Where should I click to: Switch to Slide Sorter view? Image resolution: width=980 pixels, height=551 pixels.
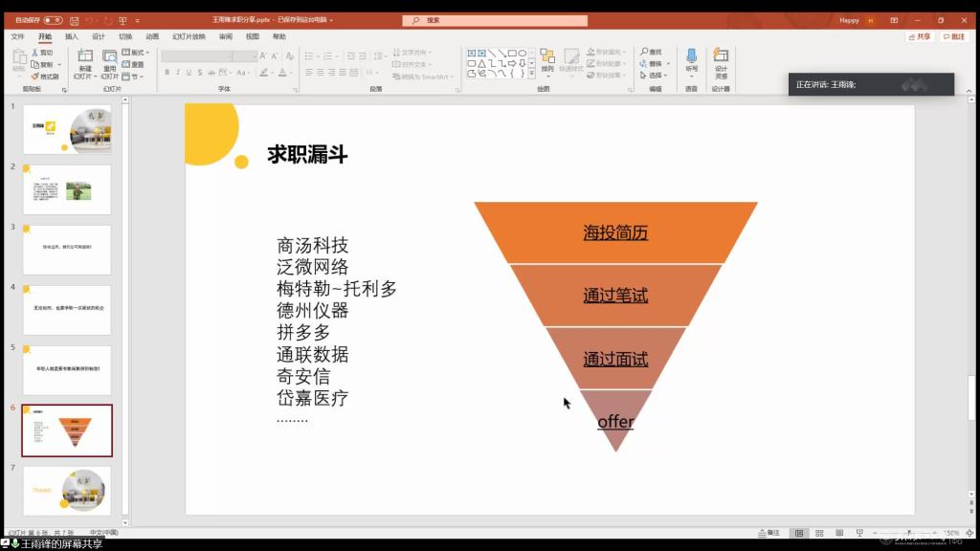pyautogui.click(x=819, y=533)
